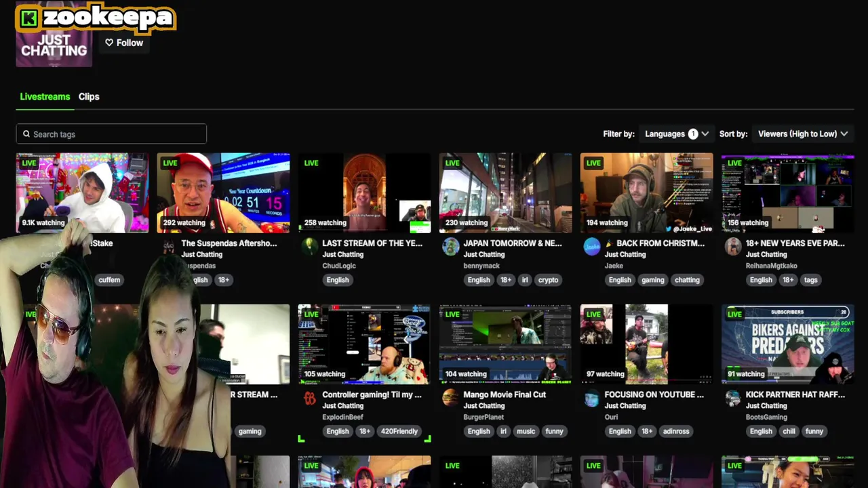Click Just Chatting category under Mango Movie
This screenshot has width=868, height=488.
pos(484,406)
